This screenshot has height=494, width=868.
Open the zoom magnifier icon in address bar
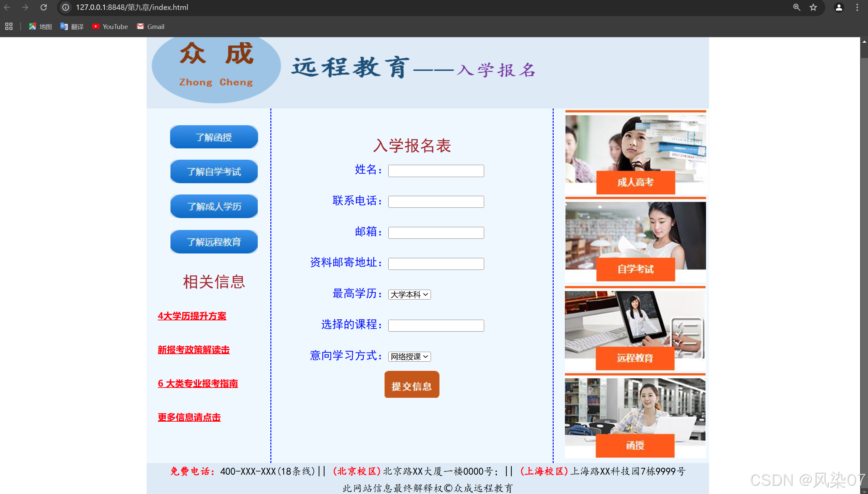coord(796,7)
